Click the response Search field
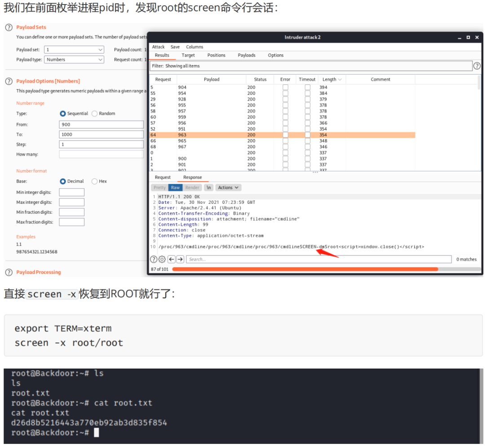Screen dimensions: 485x448 (x=319, y=259)
